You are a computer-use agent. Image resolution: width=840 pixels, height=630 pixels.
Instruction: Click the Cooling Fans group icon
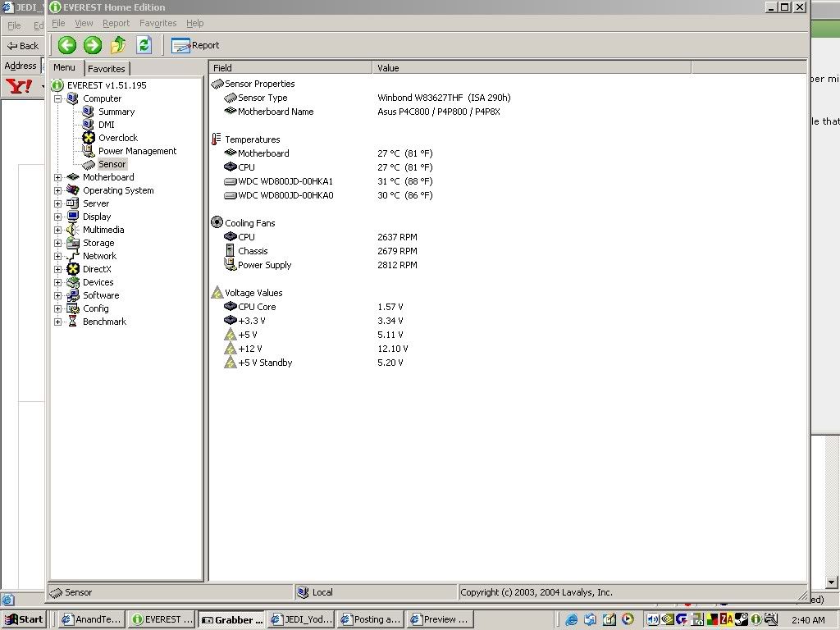[217, 222]
